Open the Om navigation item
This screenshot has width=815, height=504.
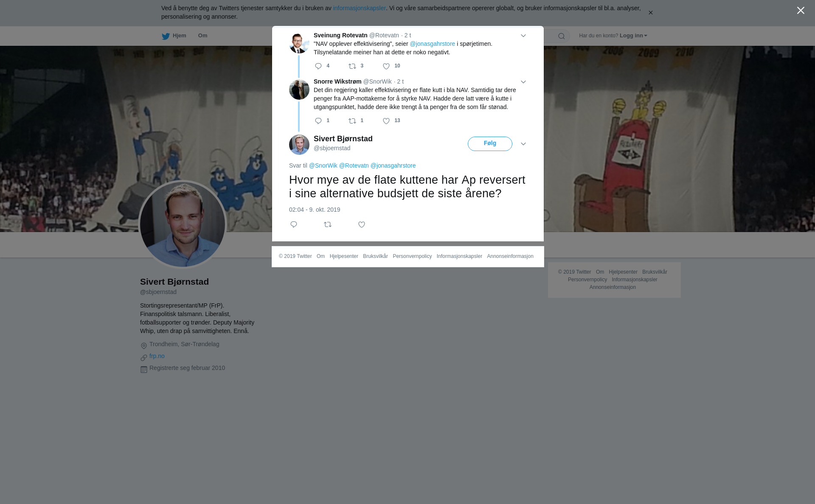click(202, 36)
